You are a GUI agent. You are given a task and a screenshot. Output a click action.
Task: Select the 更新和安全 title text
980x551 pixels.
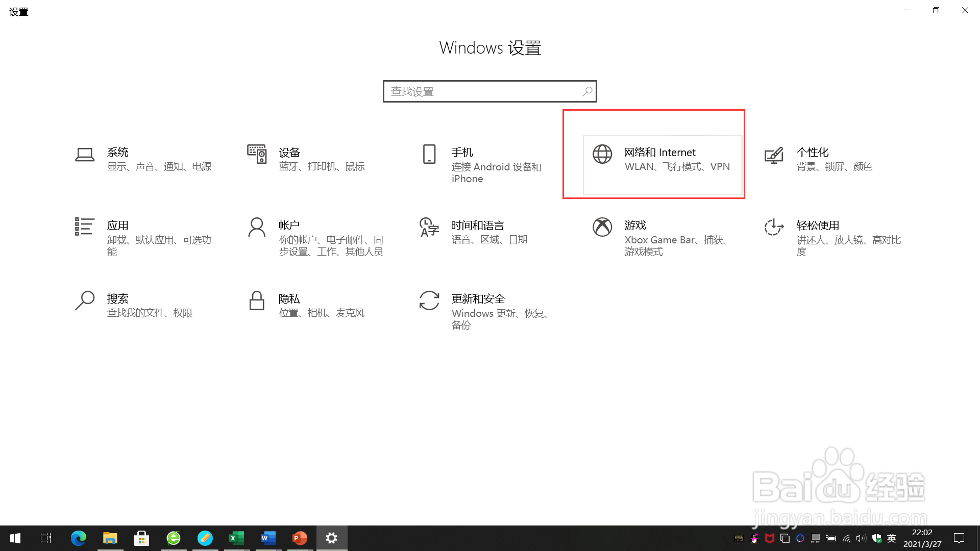[x=478, y=298]
